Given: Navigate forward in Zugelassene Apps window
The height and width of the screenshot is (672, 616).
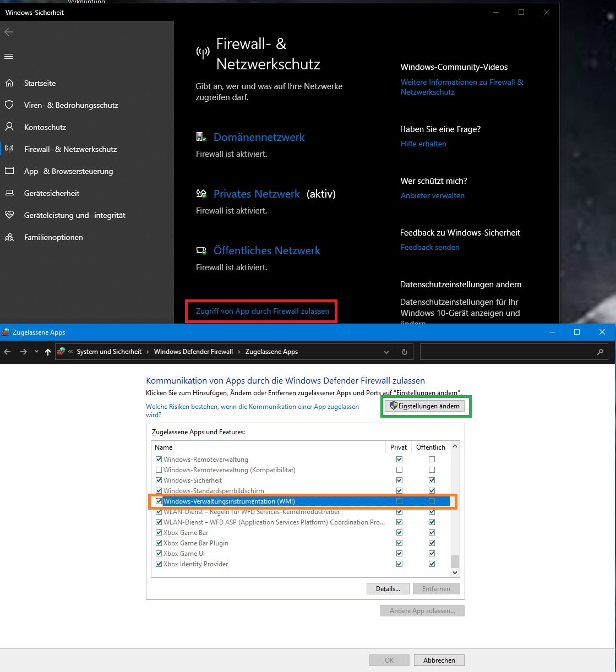Looking at the screenshot, I should [23, 352].
